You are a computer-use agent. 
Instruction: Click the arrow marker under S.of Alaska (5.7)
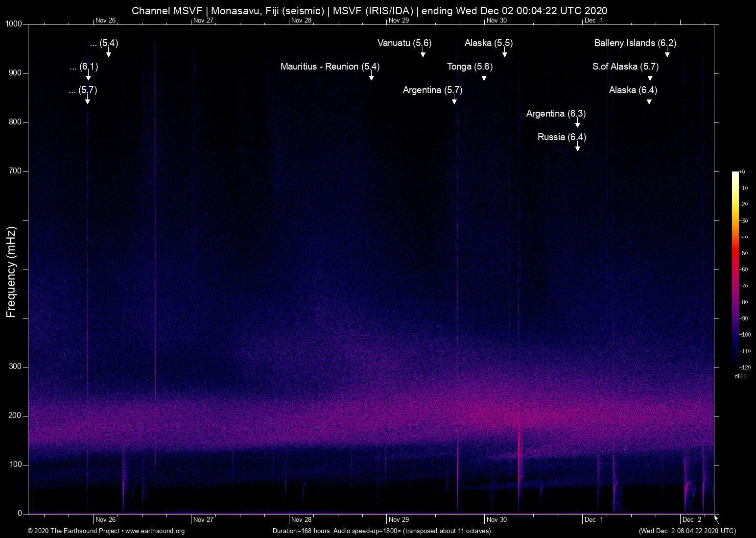(x=650, y=76)
